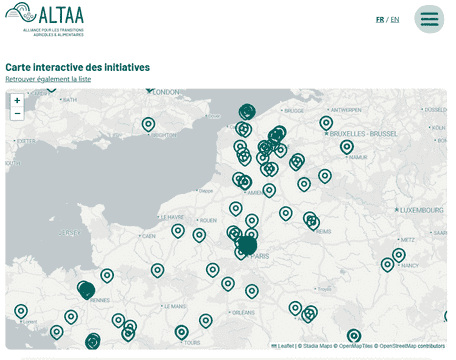Open the hamburger menu button
456x360 pixels.
point(429,19)
